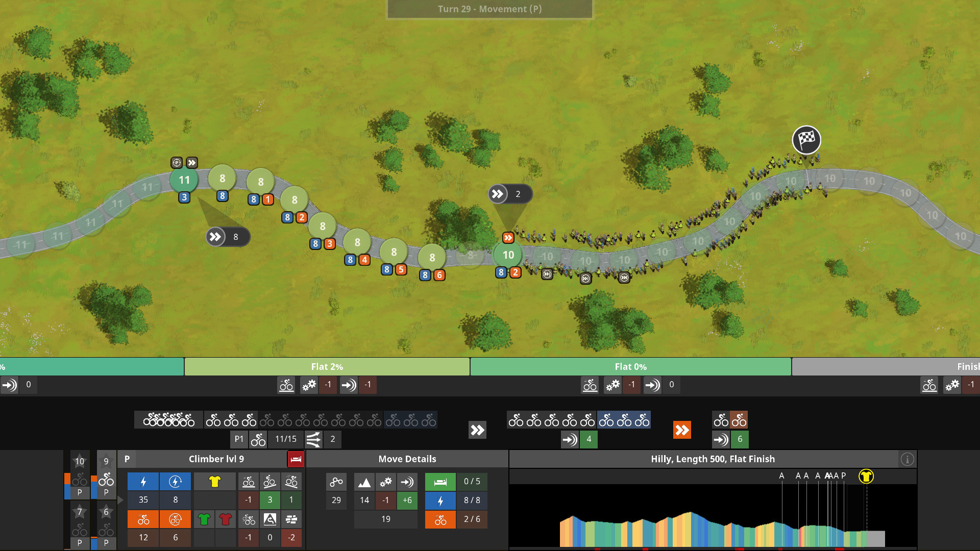Viewport: 980px width, 551px height.
Task: Click the checkered finish flag on the map
Action: 805,139
